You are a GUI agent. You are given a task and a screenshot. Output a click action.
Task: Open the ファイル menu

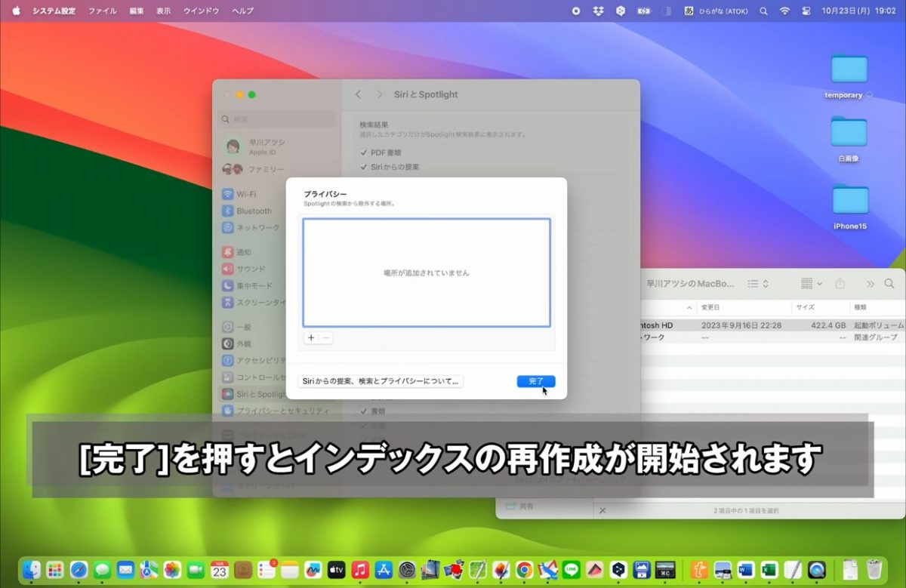tap(102, 11)
